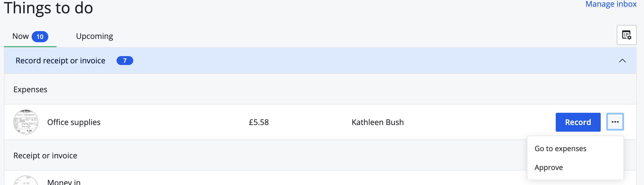Click the Now tab's 10 count badge
644x185 pixels.
tap(40, 37)
